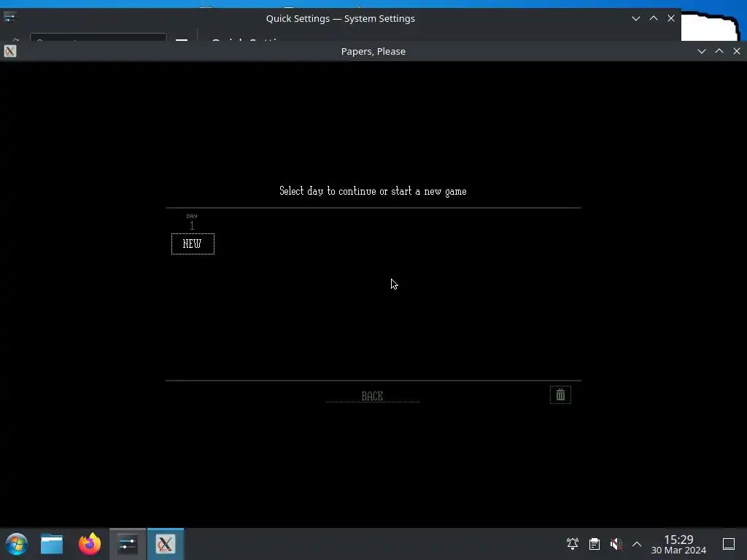The height and width of the screenshot is (560, 747).
Task: Maximize the Quick Settings window
Action: [653, 18]
